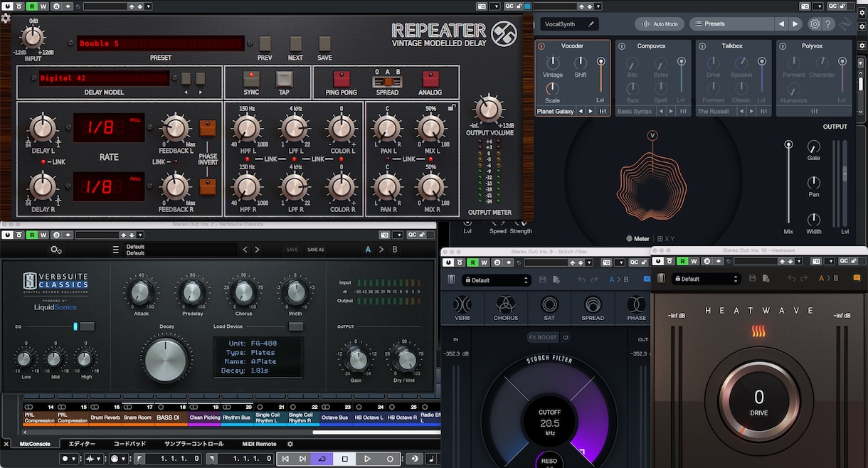Click the NEXT preset button in Repeater
The width and height of the screenshot is (868, 468).
[x=295, y=43]
